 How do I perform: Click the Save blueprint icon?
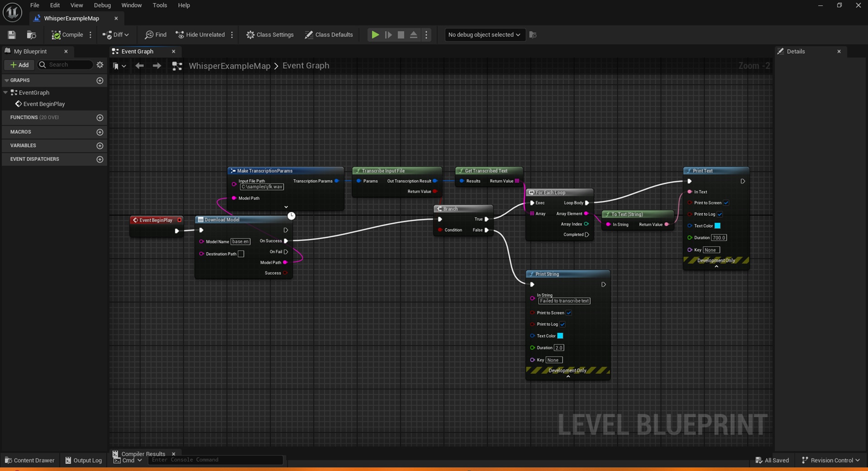[12, 35]
